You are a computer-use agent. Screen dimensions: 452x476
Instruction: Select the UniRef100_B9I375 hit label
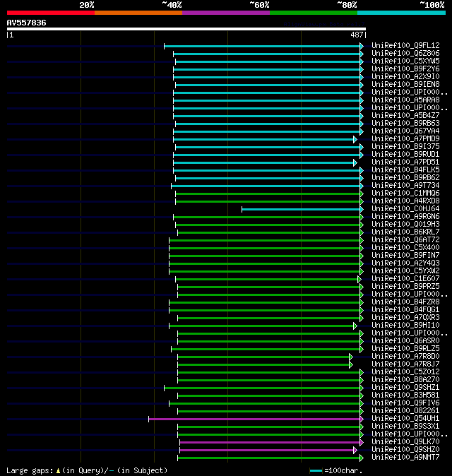[x=405, y=147]
